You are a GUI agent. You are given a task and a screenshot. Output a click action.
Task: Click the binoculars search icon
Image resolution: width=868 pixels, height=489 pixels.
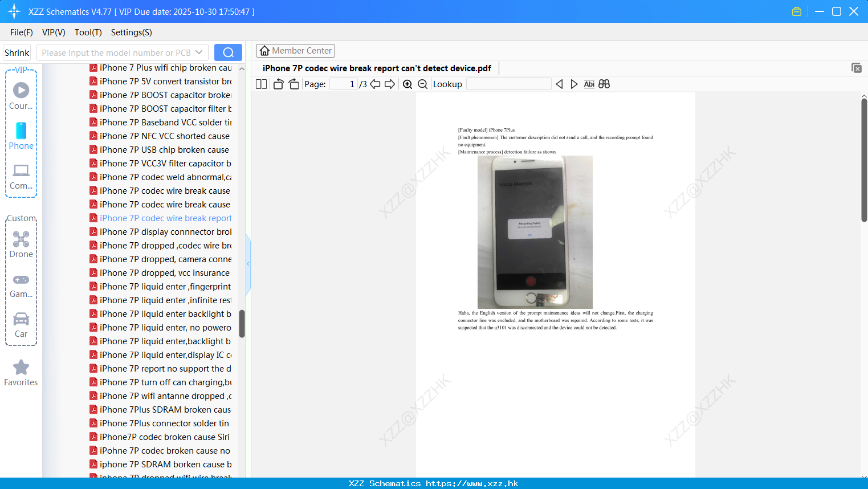(x=604, y=84)
